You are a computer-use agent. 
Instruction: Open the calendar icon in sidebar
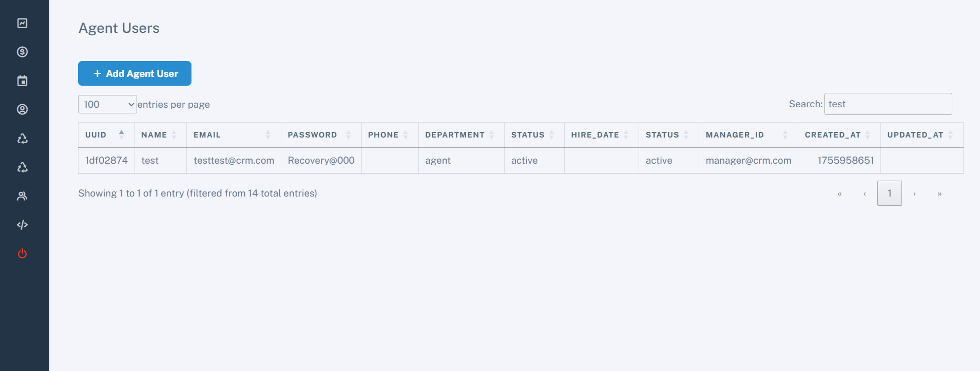point(22,81)
